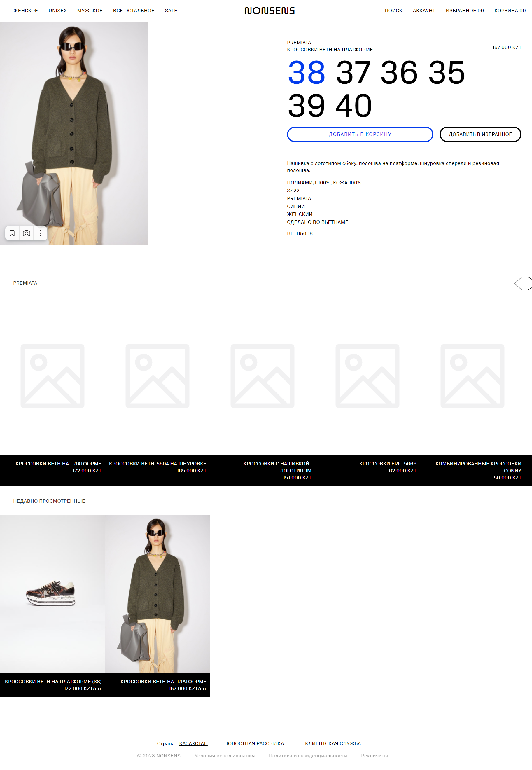Click season label SS22
Screen dimensions: 532x770
(x=293, y=191)
